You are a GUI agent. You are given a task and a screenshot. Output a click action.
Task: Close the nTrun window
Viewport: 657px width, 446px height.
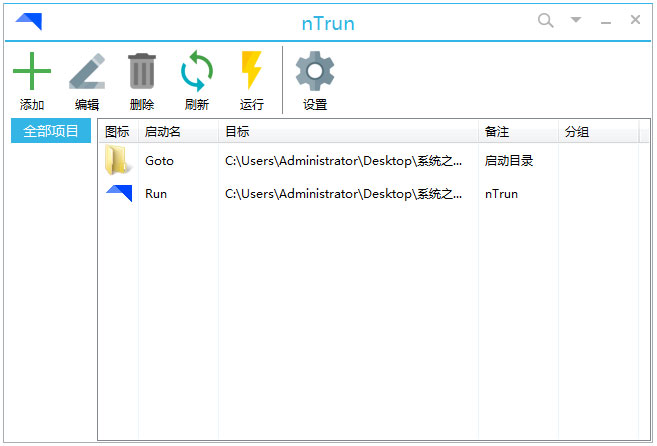tap(635, 20)
